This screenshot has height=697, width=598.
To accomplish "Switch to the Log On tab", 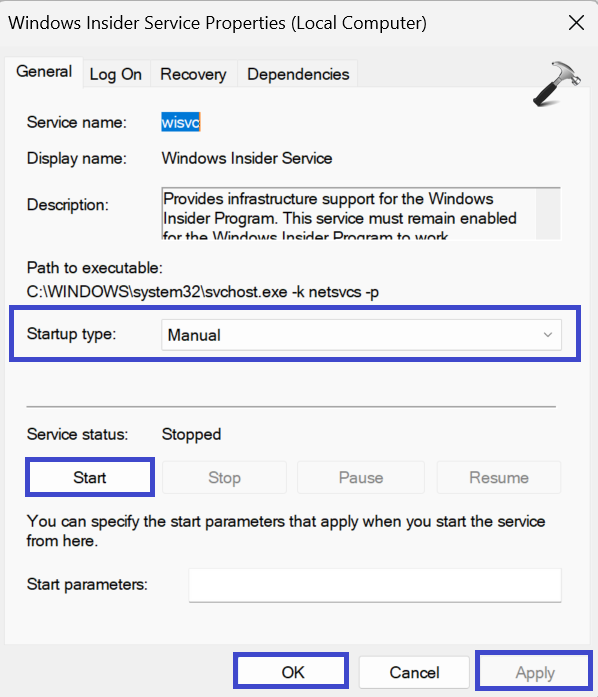I will coord(116,74).
